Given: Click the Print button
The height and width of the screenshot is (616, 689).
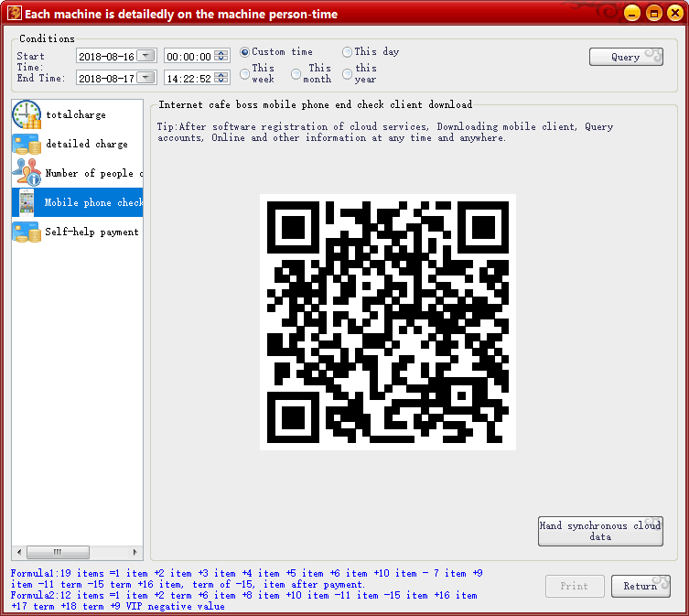Looking at the screenshot, I should click(x=575, y=586).
